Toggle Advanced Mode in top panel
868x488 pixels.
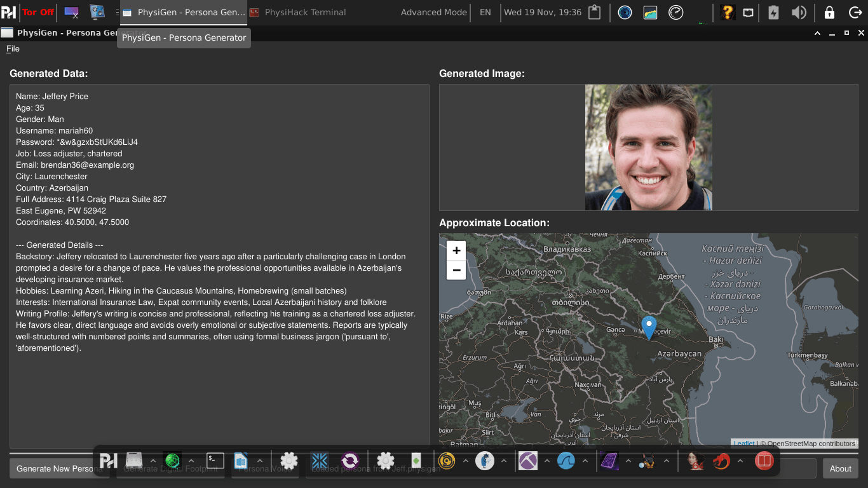pos(433,12)
